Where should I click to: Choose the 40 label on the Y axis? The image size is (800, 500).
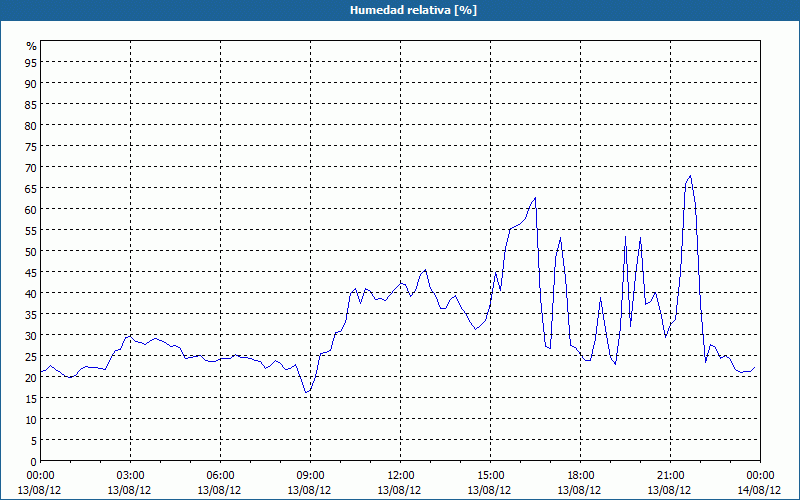click(31, 293)
